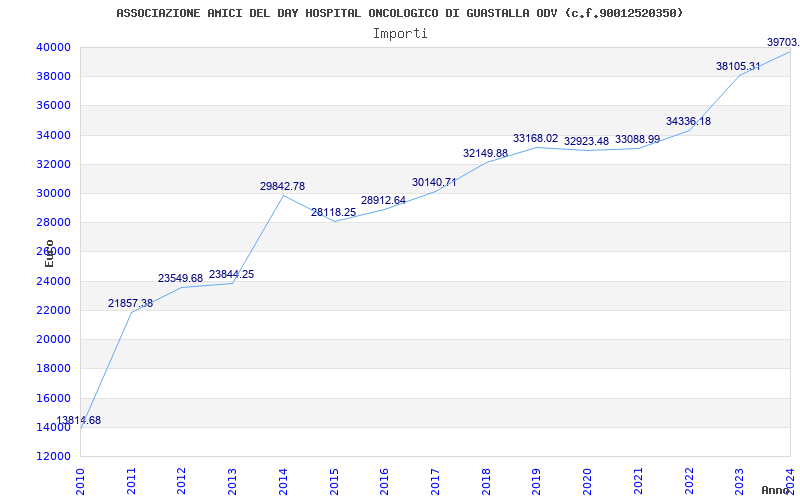Image resolution: width=800 pixels, height=500 pixels.
Task: Select the y-axis tick 36000
Action: [53, 106]
